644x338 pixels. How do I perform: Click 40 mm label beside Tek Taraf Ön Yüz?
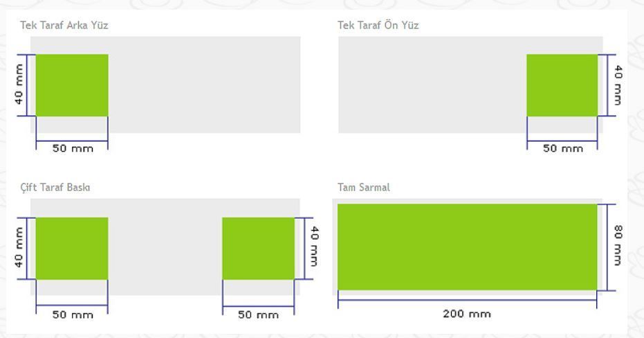point(618,85)
